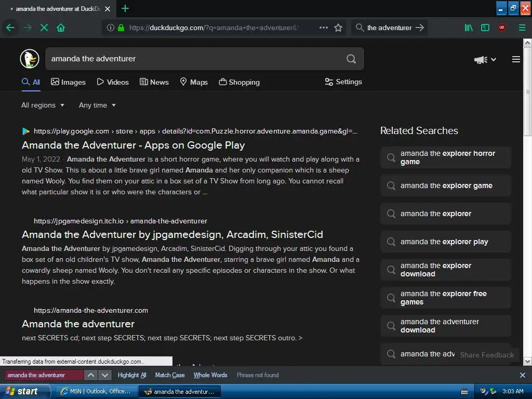Submit browser search with the arrow button
Screen dimensions: 532x399
[420, 28]
